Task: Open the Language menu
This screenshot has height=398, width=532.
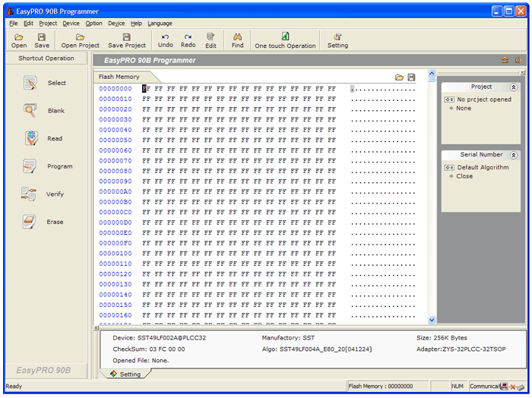Action: point(160,24)
